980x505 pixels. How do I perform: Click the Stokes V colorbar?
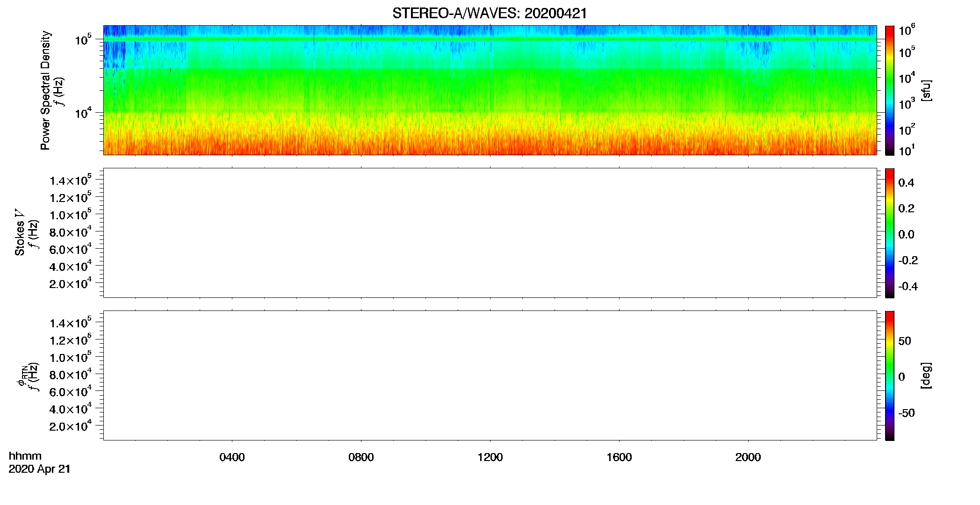(890, 233)
